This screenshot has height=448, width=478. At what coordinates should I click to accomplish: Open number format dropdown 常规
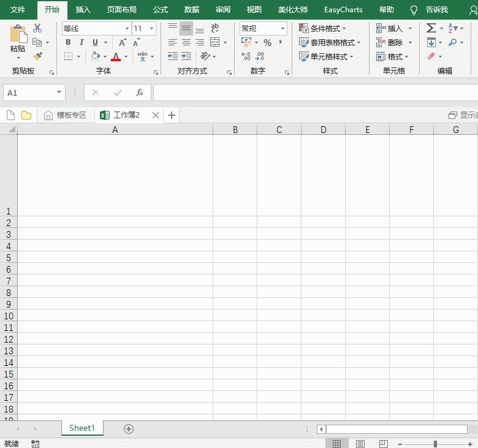point(283,29)
